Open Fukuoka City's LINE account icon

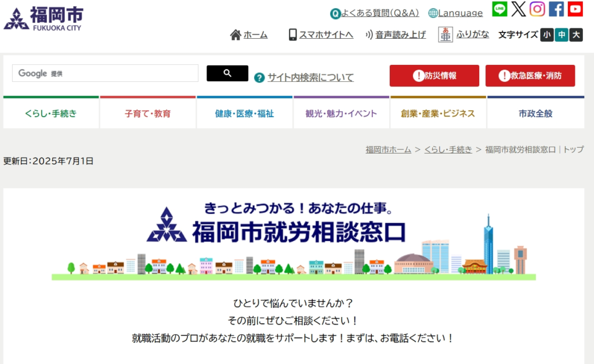click(x=499, y=9)
